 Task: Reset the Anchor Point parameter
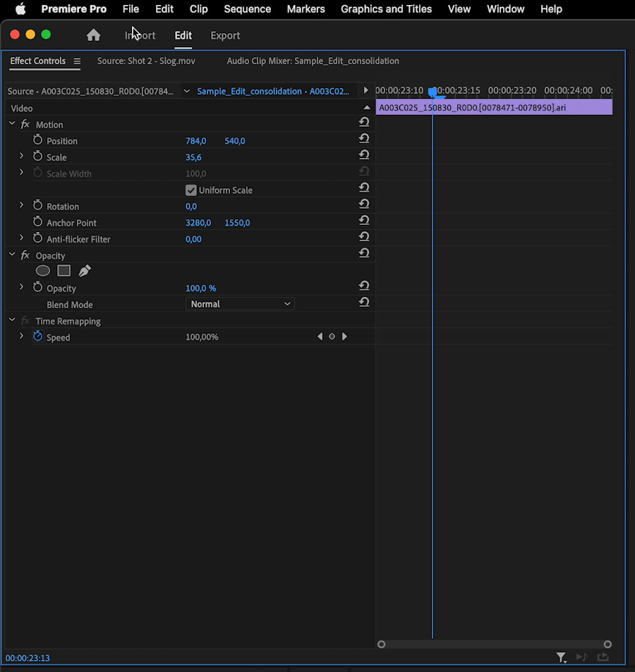pyautogui.click(x=364, y=220)
